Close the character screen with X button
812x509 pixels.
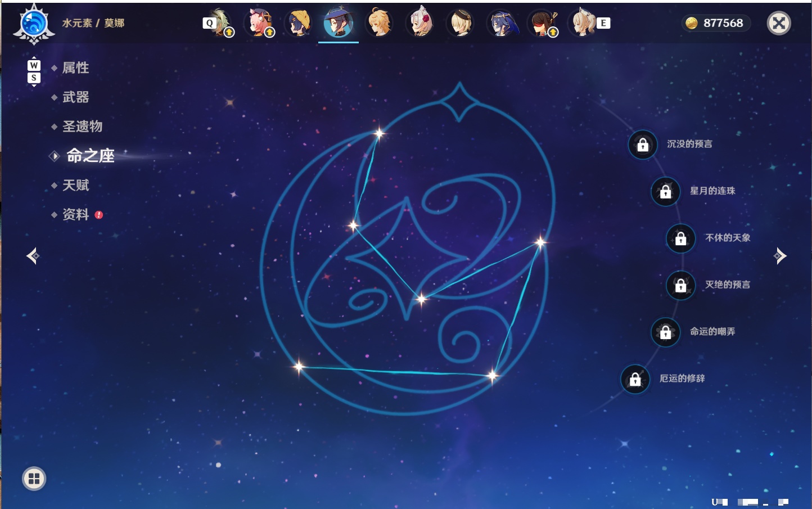click(x=779, y=23)
